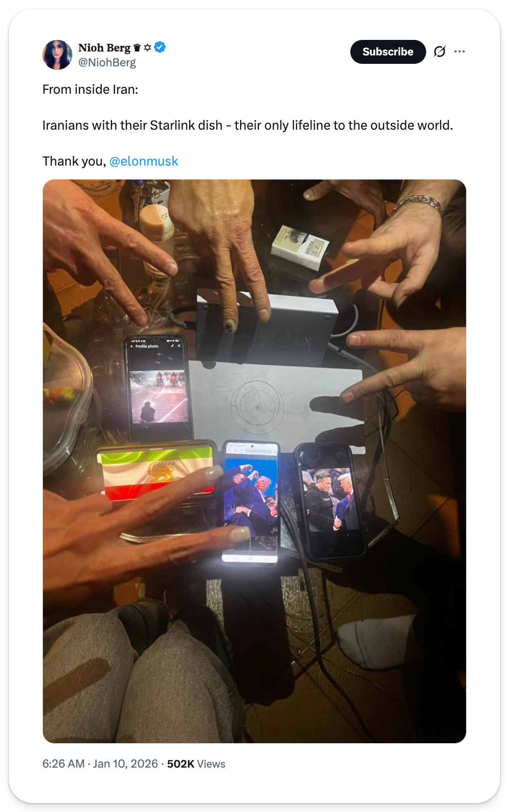Click the 'Thank you,' text

click(x=74, y=161)
